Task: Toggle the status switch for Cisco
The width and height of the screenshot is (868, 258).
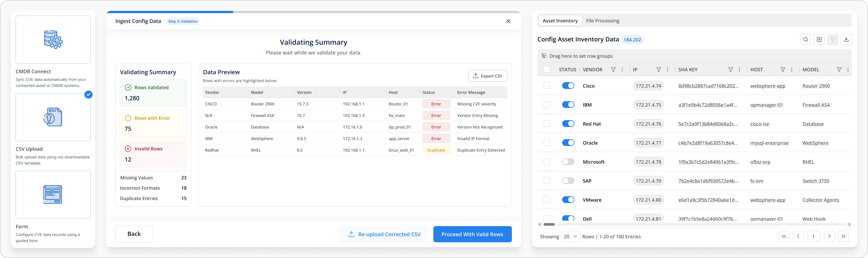Action: click(x=568, y=86)
